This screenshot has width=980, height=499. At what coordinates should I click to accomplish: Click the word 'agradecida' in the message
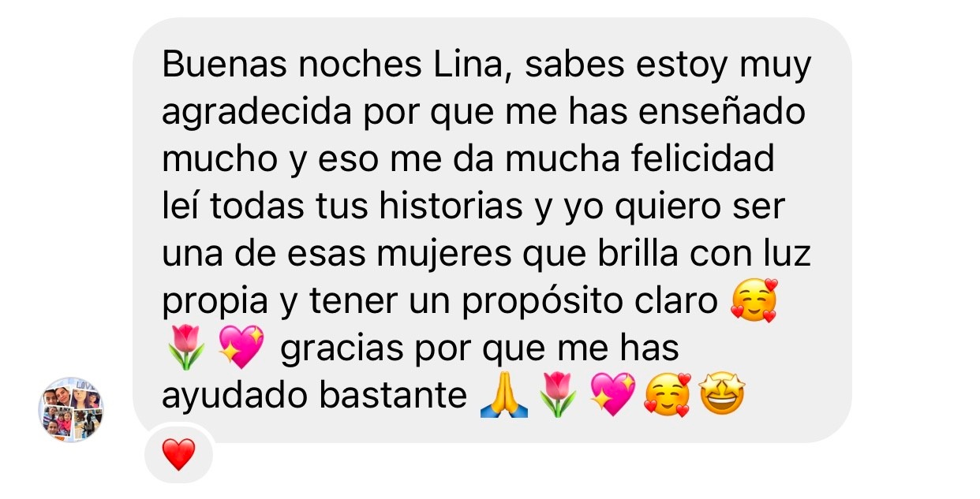[x=256, y=114]
